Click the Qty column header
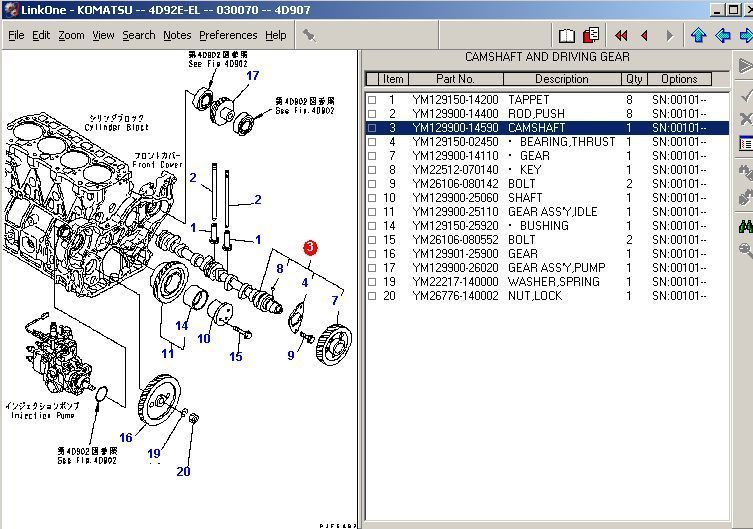This screenshot has height=529, width=753. coord(634,79)
